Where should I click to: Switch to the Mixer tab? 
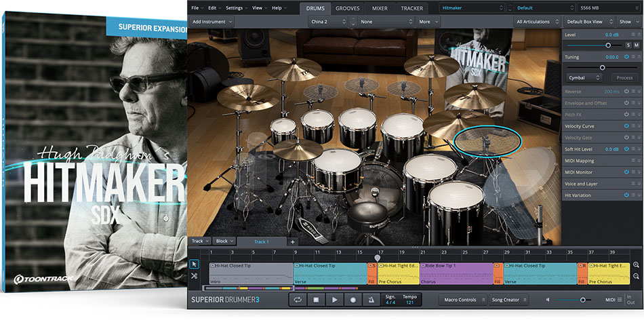coord(380,8)
